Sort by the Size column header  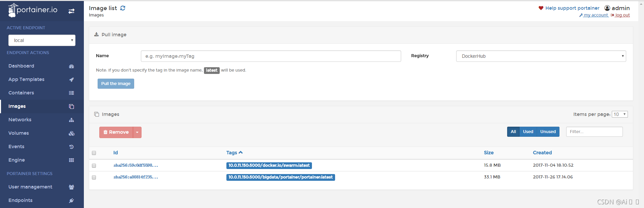489,153
